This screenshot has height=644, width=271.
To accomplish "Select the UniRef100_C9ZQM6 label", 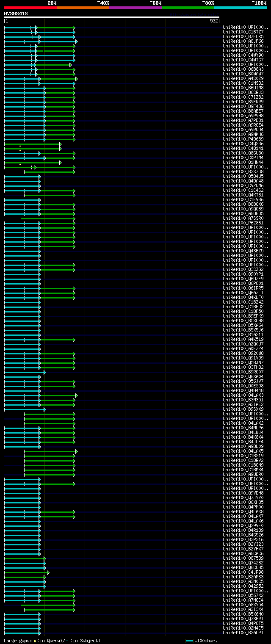I will point(243,185).
